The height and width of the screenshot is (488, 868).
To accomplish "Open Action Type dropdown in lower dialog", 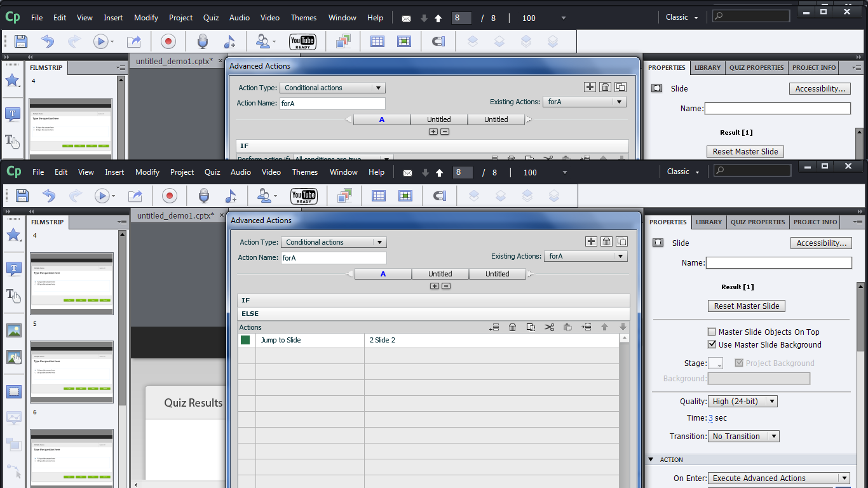I will (x=334, y=242).
